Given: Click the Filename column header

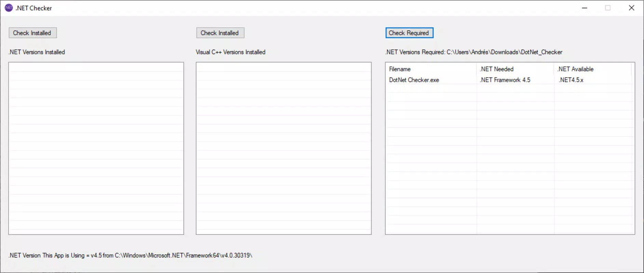Looking at the screenshot, I should pos(431,69).
